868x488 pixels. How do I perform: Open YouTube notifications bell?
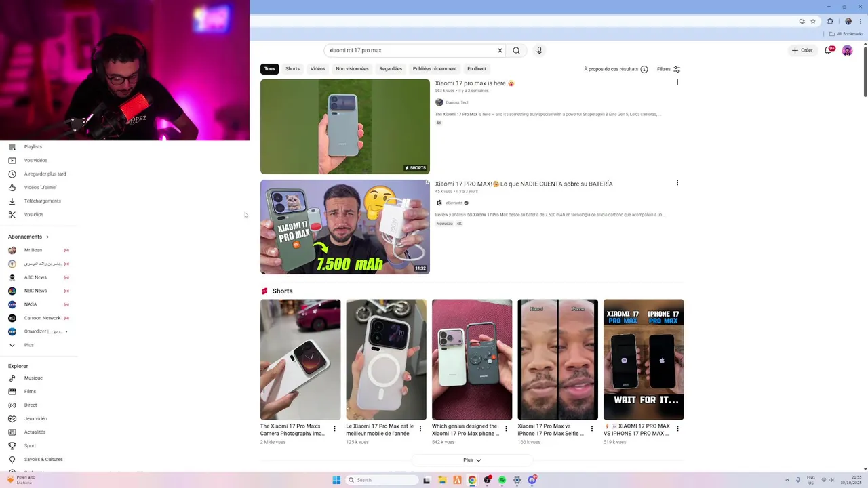pos(829,50)
